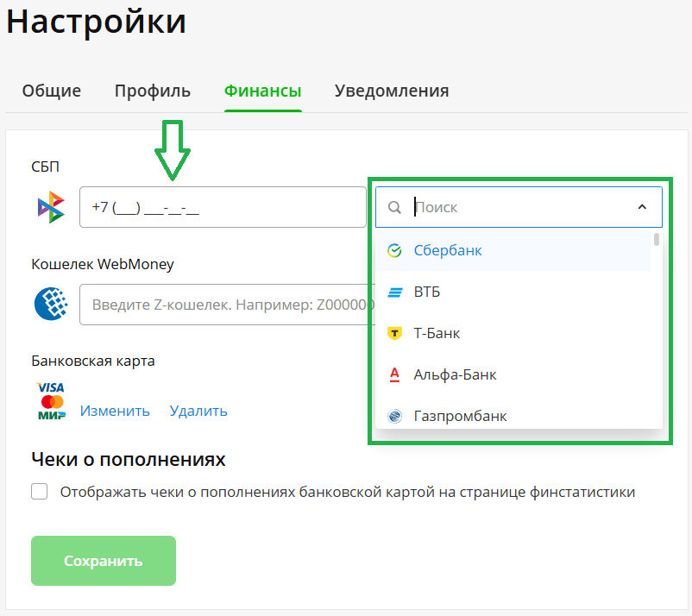Click the Удалить link for bank card
This screenshot has height=616, width=692.
pos(198,411)
